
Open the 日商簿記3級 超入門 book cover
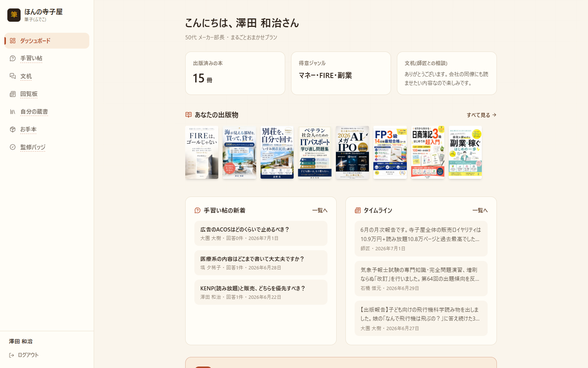click(x=428, y=152)
